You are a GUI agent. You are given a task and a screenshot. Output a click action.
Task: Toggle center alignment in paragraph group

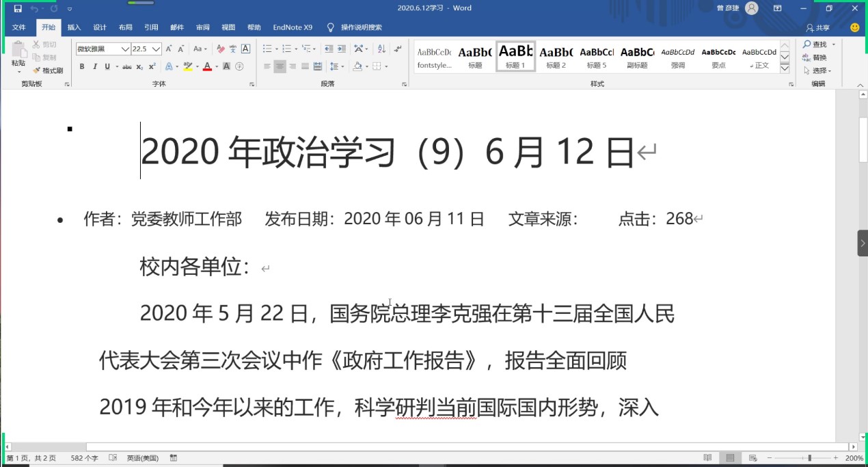tap(280, 67)
